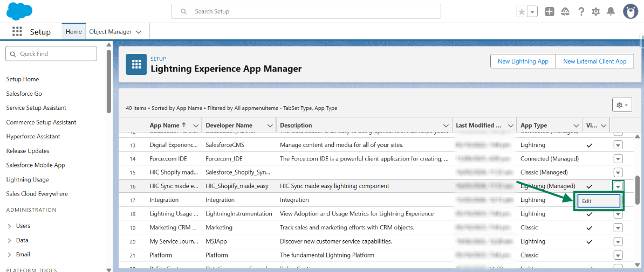Open Release Updates in sidebar
Image resolution: width=644 pixels, height=272 pixels.
(28, 151)
